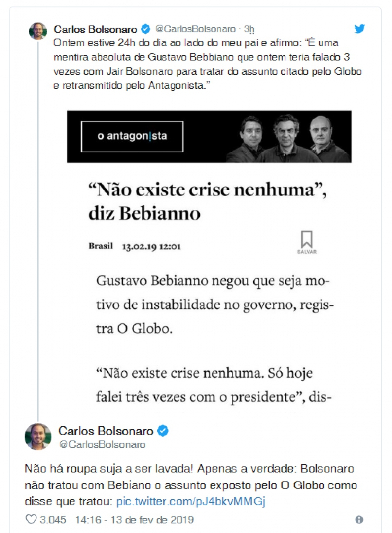Click the 14:16 - 13 de fev de 2019 timestamp
Screen dimensions: 392x533
(x=134, y=519)
